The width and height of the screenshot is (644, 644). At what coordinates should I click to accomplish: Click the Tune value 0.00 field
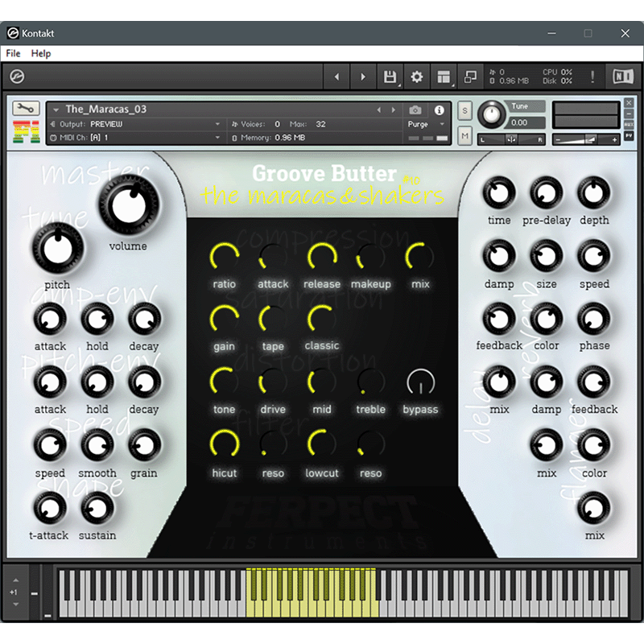(x=526, y=122)
